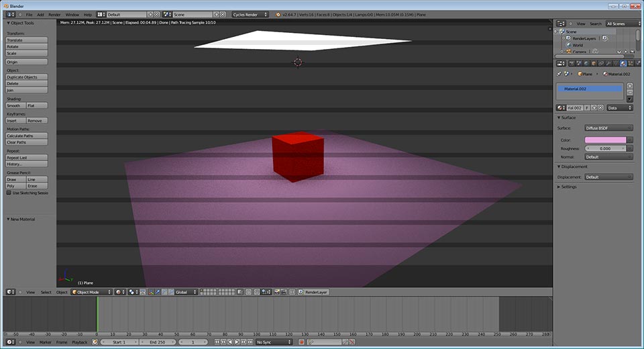Toggle fake user for the material

tap(587, 107)
